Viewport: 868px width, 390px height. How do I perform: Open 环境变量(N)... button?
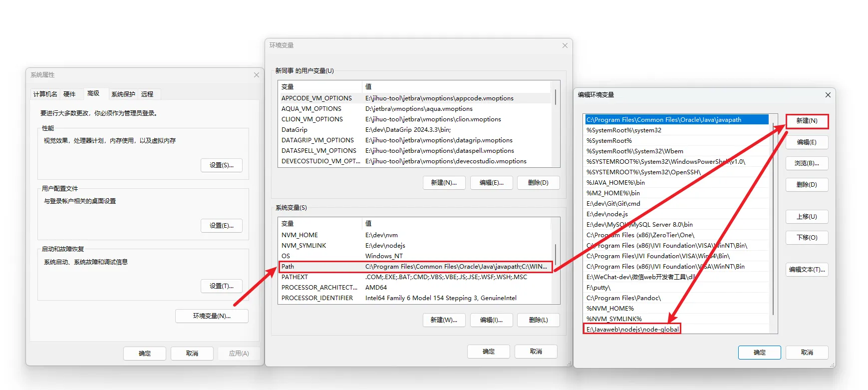pos(212,316)
